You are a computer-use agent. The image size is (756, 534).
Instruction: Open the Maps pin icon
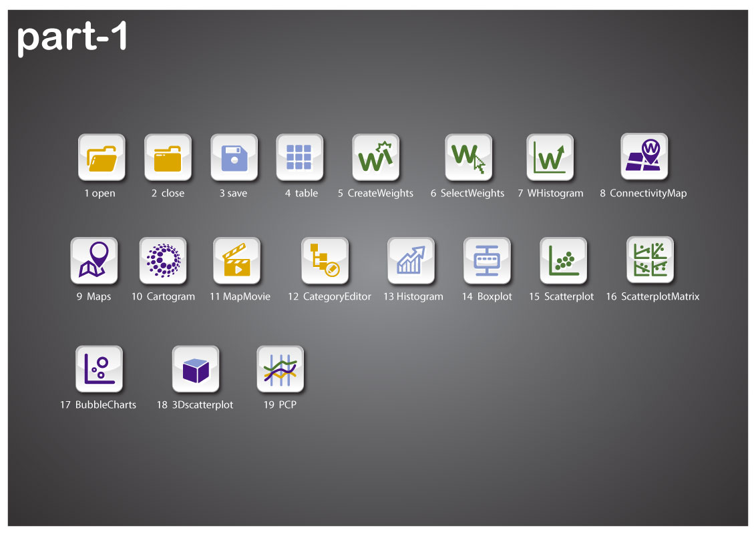(94, 261)
